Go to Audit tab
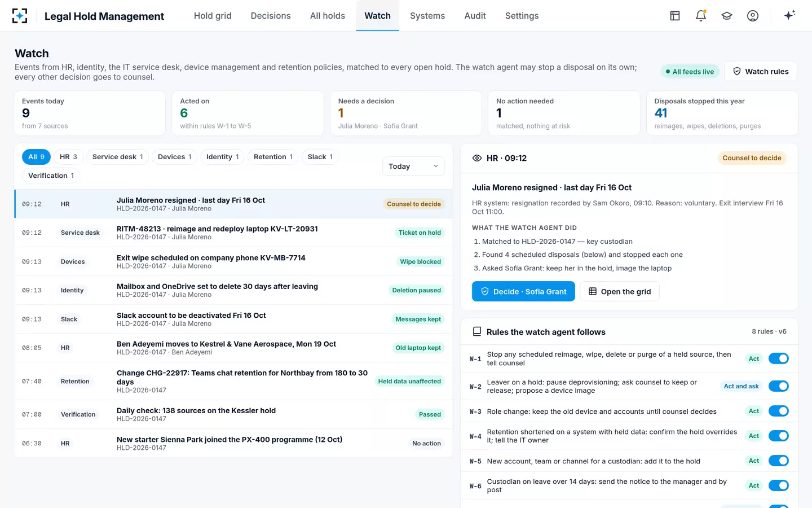 point(475,16)
